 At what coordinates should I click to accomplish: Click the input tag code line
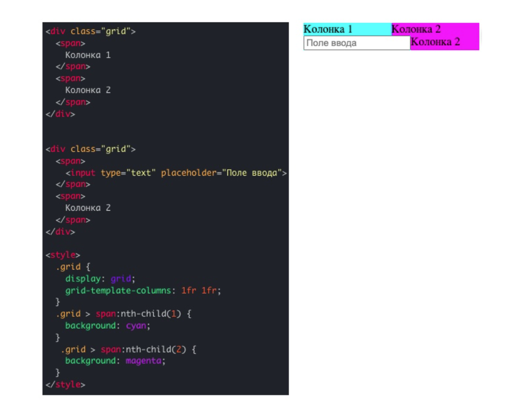176,173
